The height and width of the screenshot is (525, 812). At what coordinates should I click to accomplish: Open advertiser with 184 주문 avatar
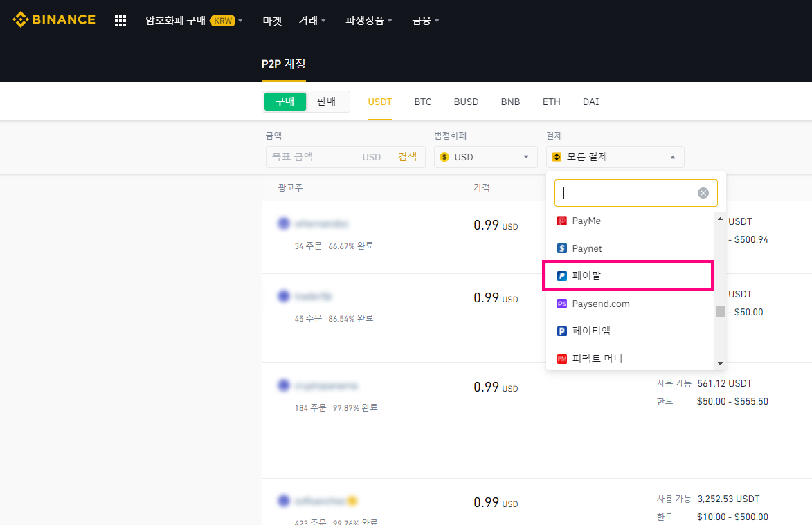coord(283,385)
